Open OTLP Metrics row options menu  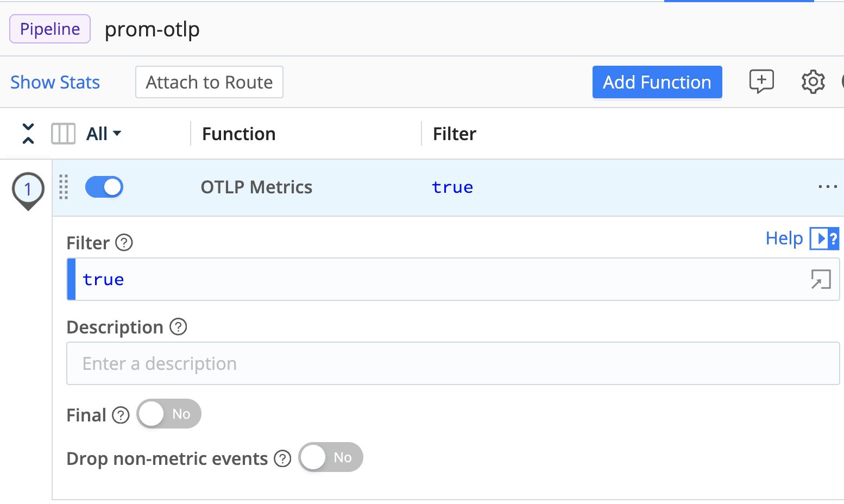pyautogui.click(x=827, y=187)
